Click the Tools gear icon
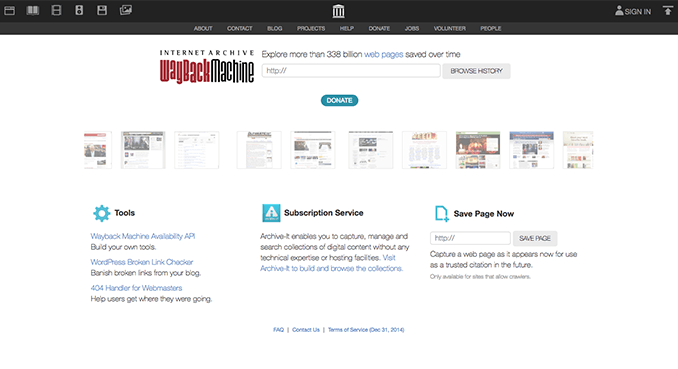This screenshot has width=678, height=369. pyautogui.click(x=102, y=213)
